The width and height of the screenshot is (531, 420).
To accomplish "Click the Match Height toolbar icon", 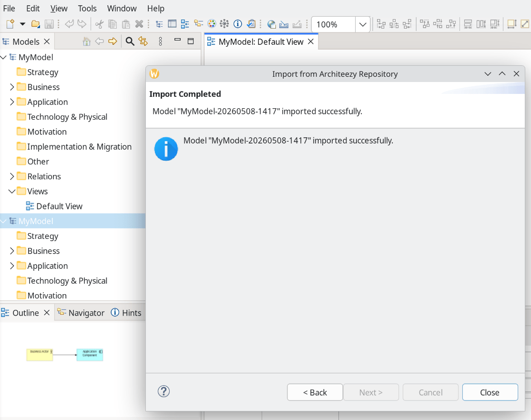I will (481, 24).
